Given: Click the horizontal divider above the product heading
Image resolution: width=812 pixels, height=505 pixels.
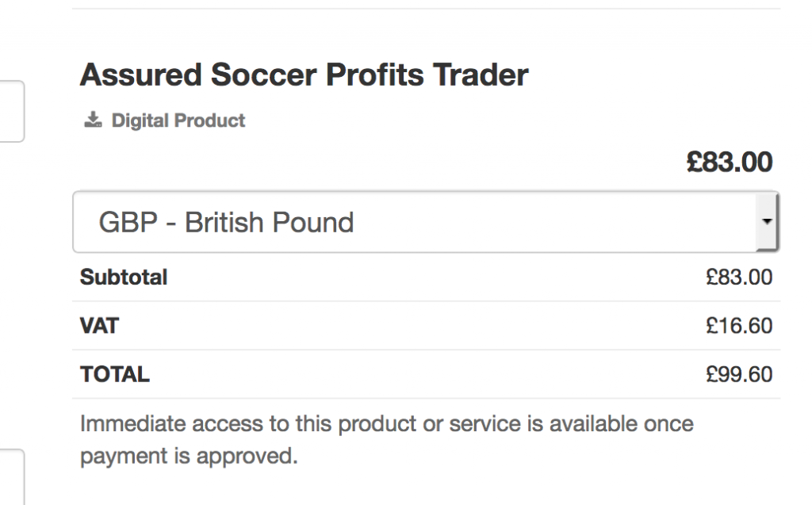Looking at the screenshot, I should [x=426, y=8].
